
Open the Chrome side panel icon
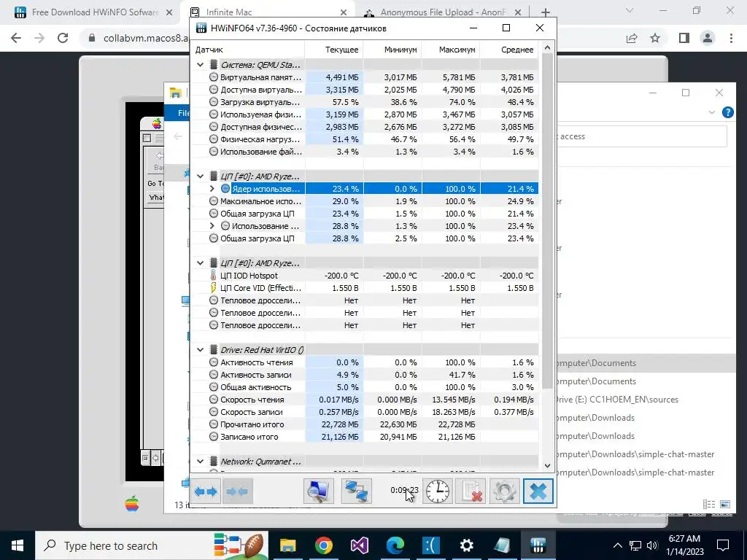pos(684,38)
